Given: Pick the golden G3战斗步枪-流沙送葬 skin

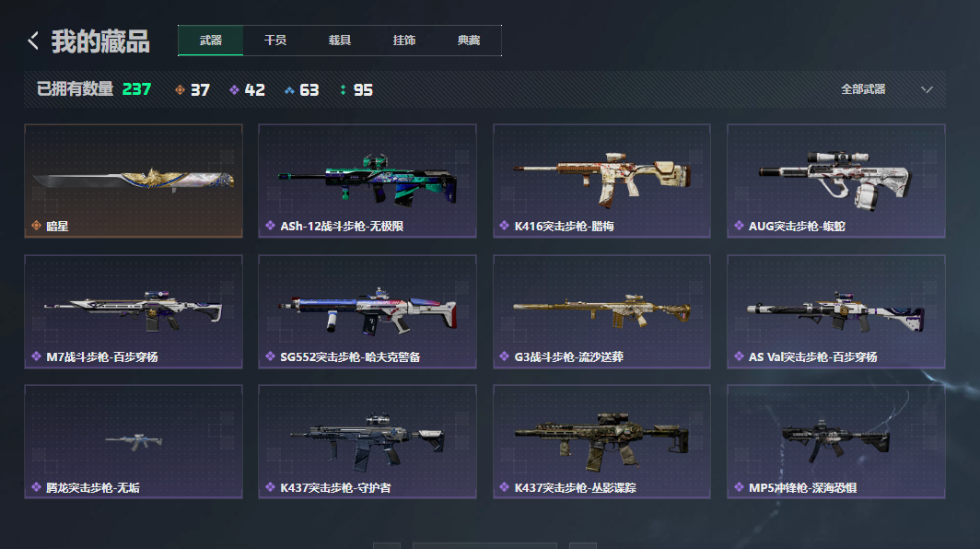Looking at the screenshot, I should pos(601,311).
